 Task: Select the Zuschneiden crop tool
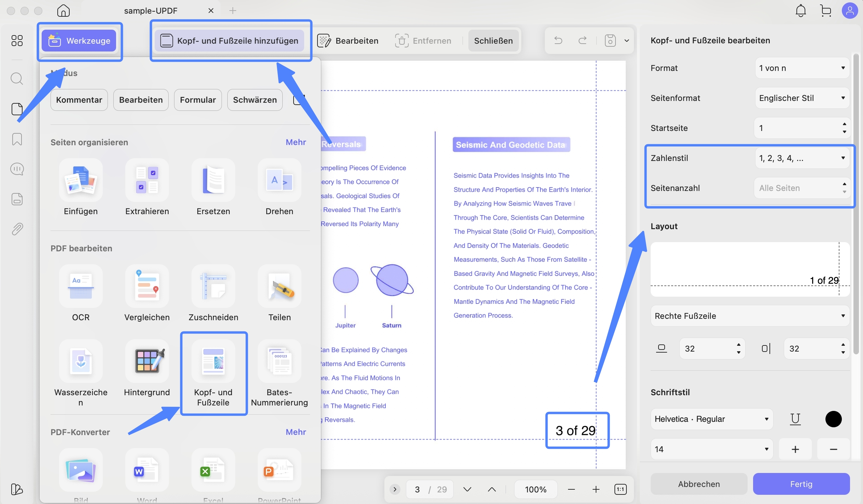click(x=213, y=287)
